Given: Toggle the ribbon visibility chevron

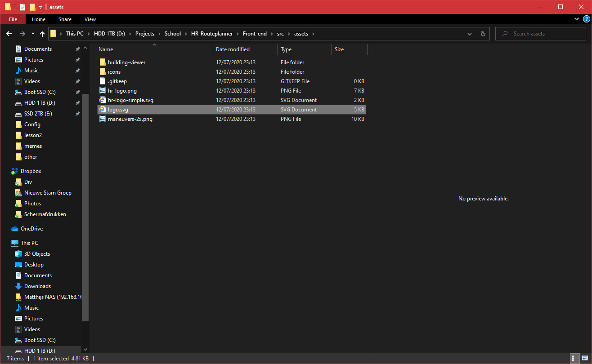Looking at the screenshot, I should (x=576, y=19).
